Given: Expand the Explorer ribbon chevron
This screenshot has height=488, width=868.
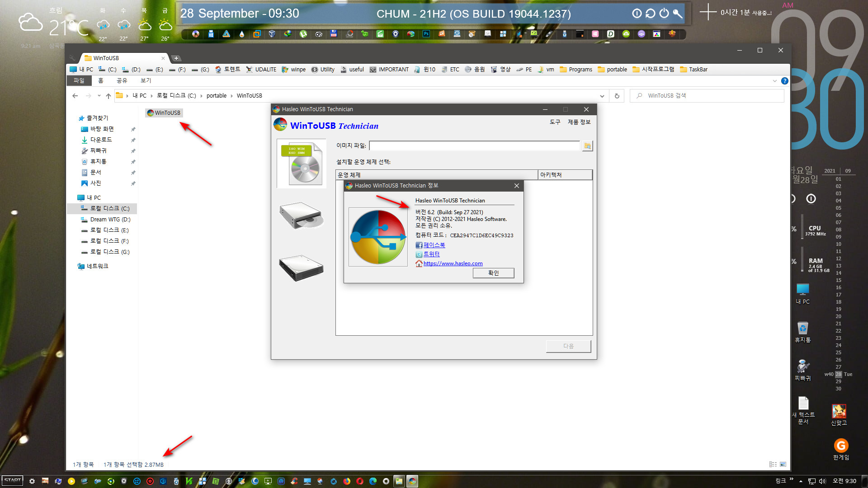Looking at the screenshot, I should [774, 81].
